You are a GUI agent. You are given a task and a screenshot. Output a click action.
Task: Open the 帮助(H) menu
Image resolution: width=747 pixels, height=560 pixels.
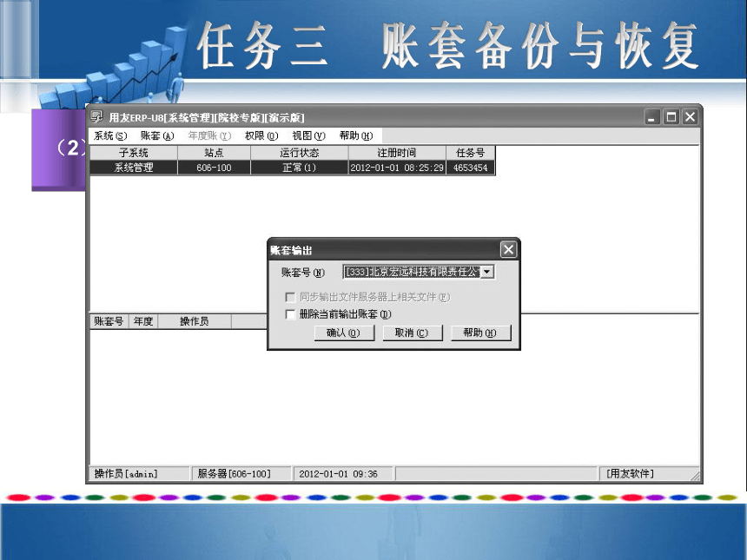coord(356,135)
